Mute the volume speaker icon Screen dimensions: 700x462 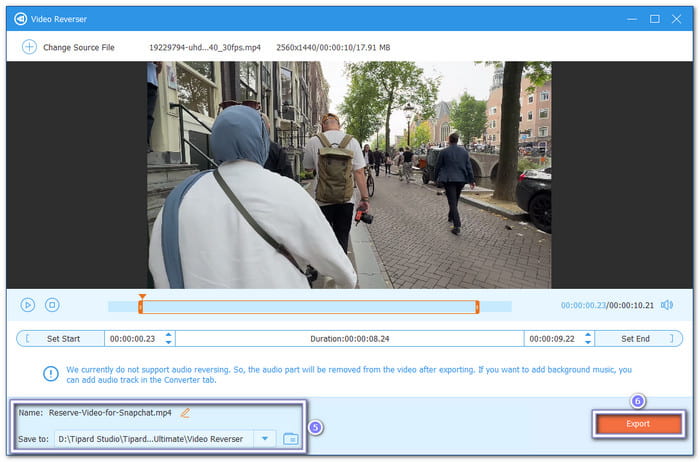pyautogui.click(x=667, y=305)
